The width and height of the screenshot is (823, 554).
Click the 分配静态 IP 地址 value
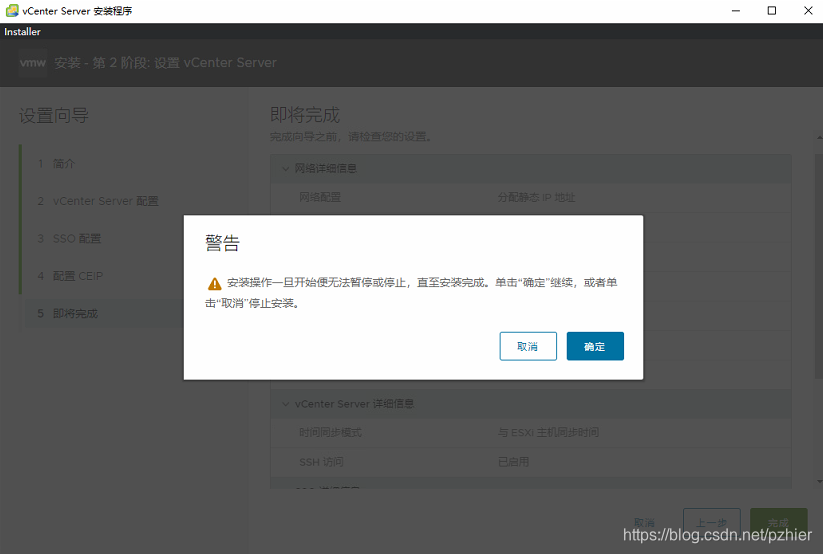click(x=536, y=197)
